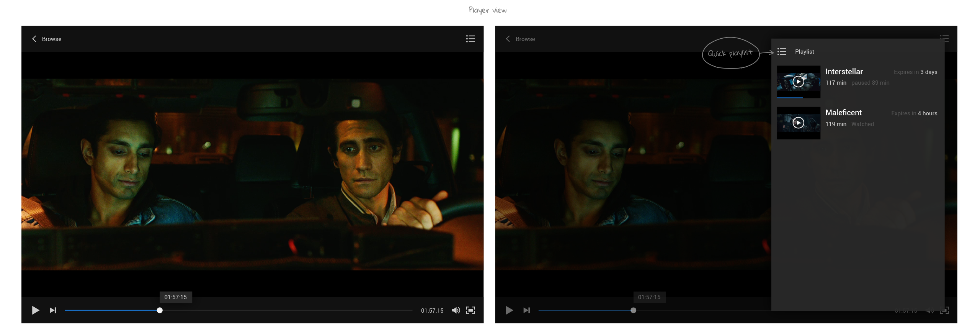The width and height of the screenshot is (980, 336).
Task: Go back to Browse in left player
Action: (47, 39)
